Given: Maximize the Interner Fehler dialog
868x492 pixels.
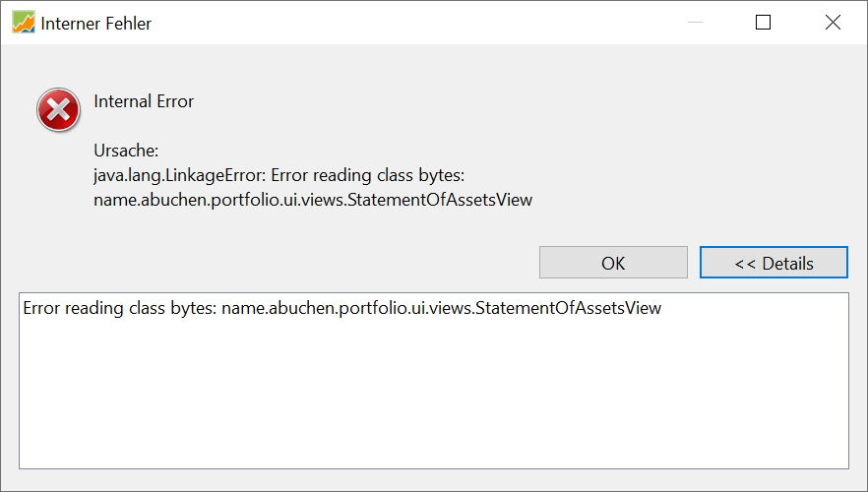Looking at the screenshot, I should tap(763, 23).
